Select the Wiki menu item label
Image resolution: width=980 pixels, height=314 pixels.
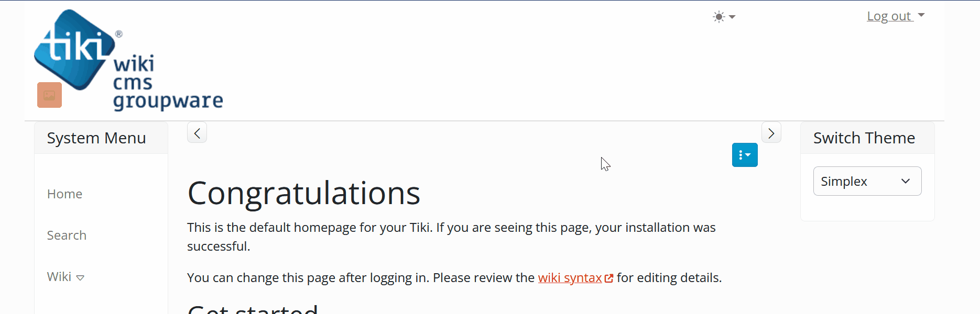pyautogui.click(x=59, y=277)
